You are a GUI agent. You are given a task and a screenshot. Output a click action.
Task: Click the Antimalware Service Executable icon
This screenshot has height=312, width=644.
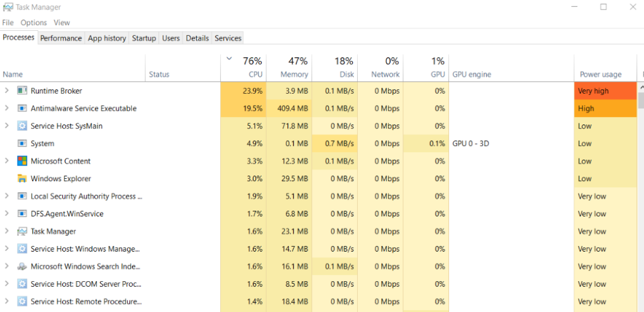click(x=22, y=108)
